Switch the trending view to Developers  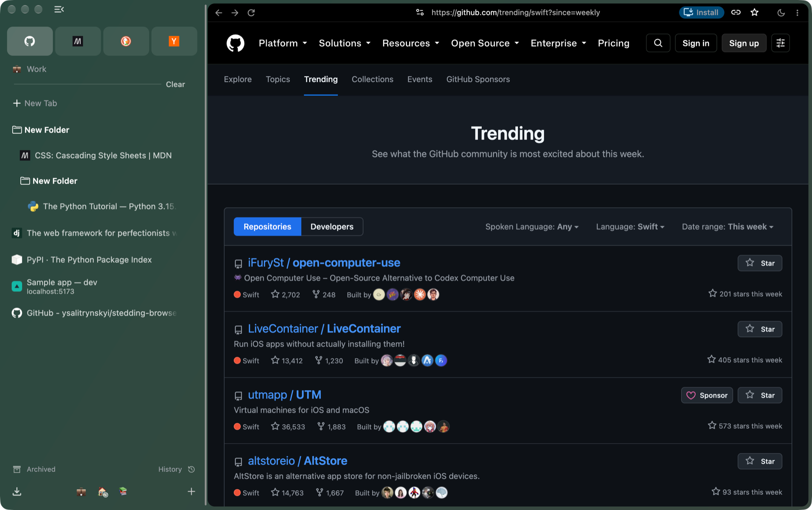(332, 227)
